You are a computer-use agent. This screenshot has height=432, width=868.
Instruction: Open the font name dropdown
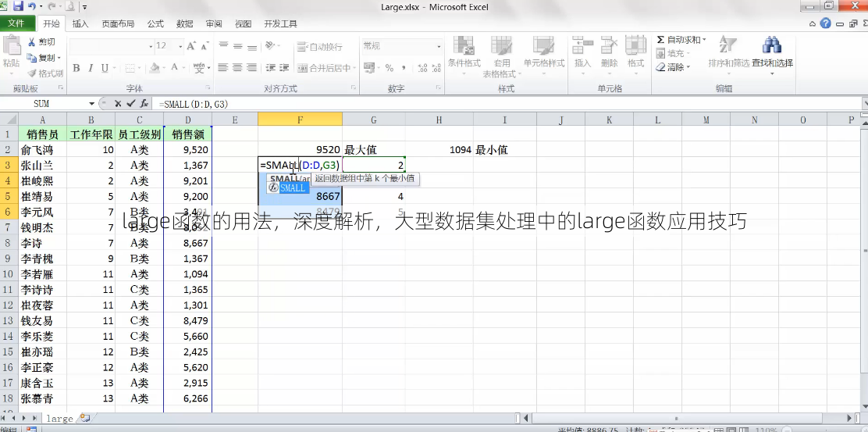click(x=151, y=47)
